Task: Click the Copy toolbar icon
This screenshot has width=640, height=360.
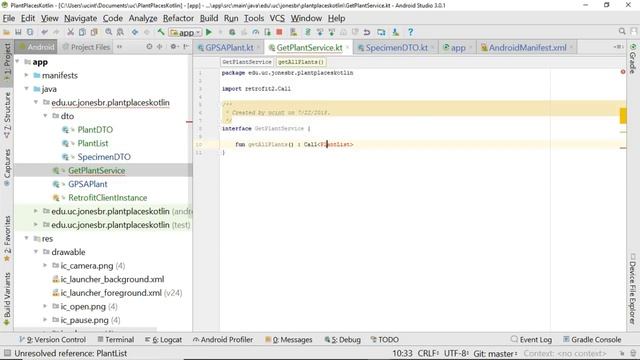Action: pos(82,32)
